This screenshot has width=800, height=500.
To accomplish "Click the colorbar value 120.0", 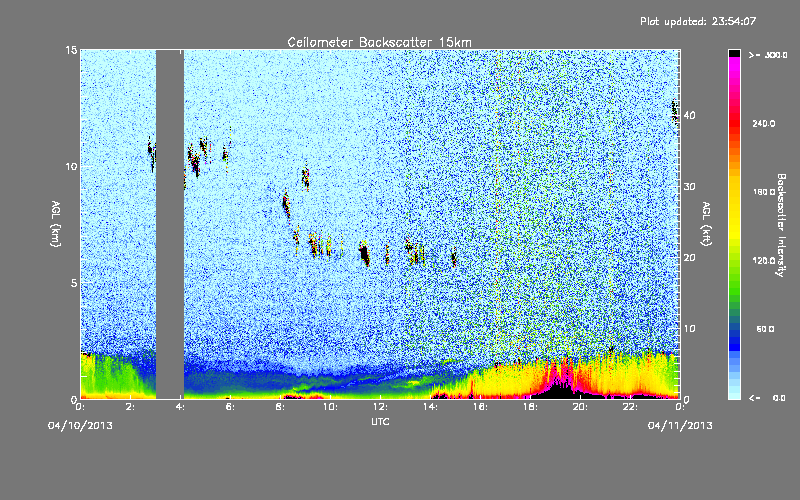I will [x=764, y=261].
